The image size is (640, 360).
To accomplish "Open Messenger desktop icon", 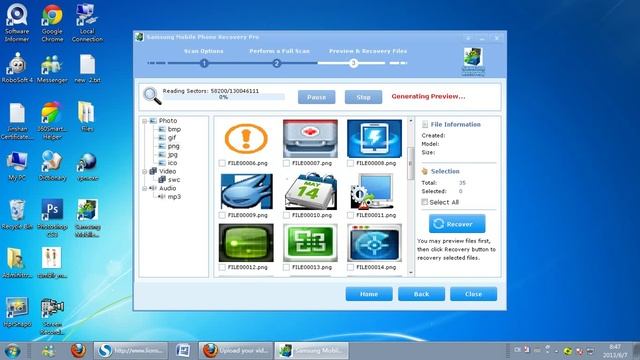I will click(52, 68).
